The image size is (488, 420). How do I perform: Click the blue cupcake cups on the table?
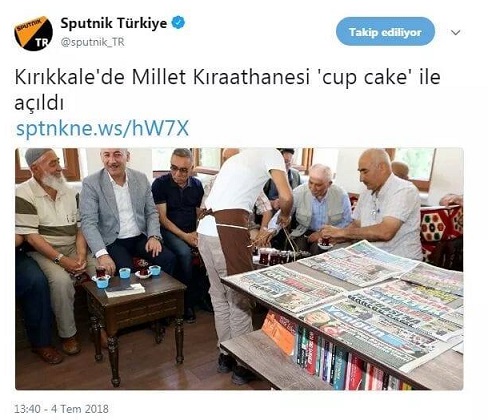pyautogui.click(x=126, y=275)
